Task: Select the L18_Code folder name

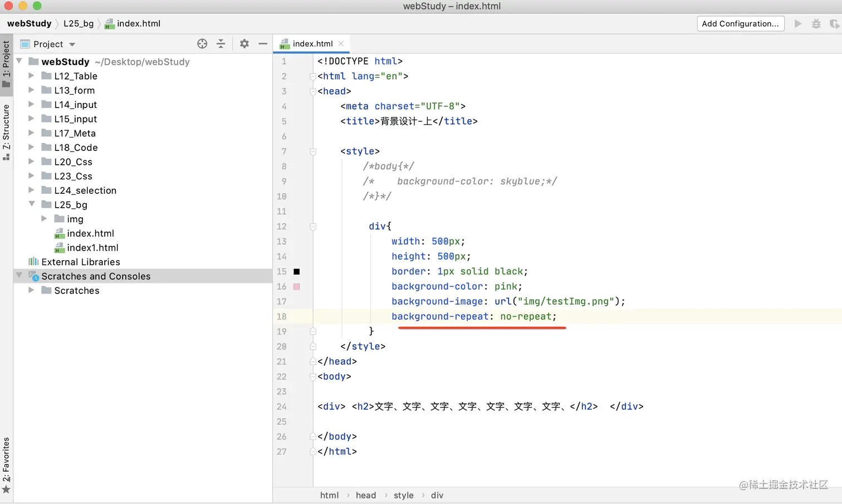Action: [76, 148]
